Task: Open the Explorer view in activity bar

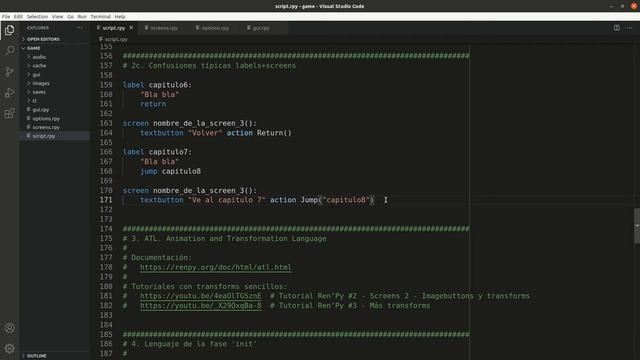Action: pos(9,30)
